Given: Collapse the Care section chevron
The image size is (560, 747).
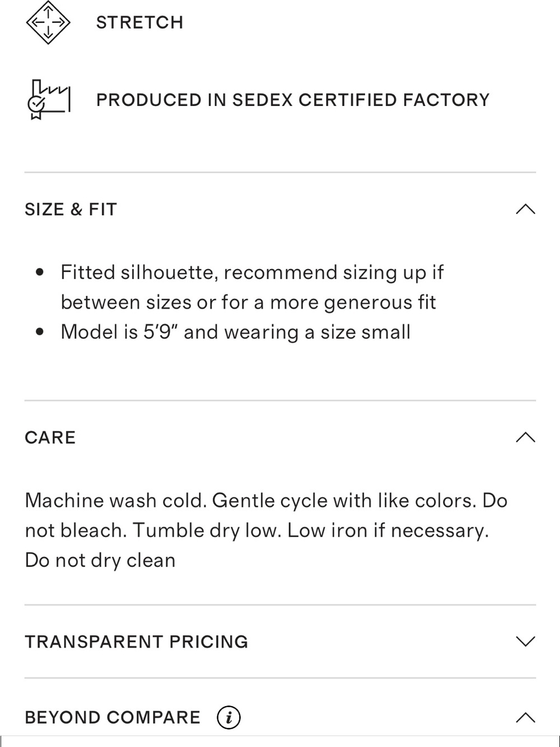Looking at the screenshot, I should (525, 437).
